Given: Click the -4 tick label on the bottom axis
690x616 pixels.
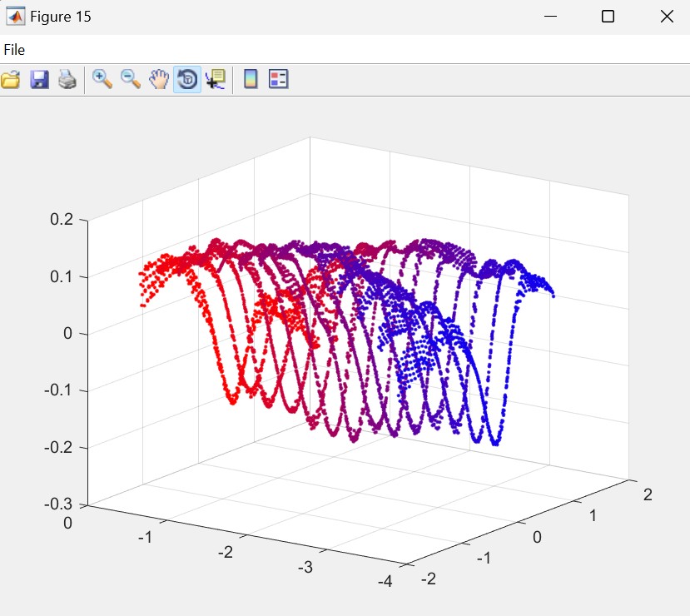Looking at the screenshot, I should (385, 580).
